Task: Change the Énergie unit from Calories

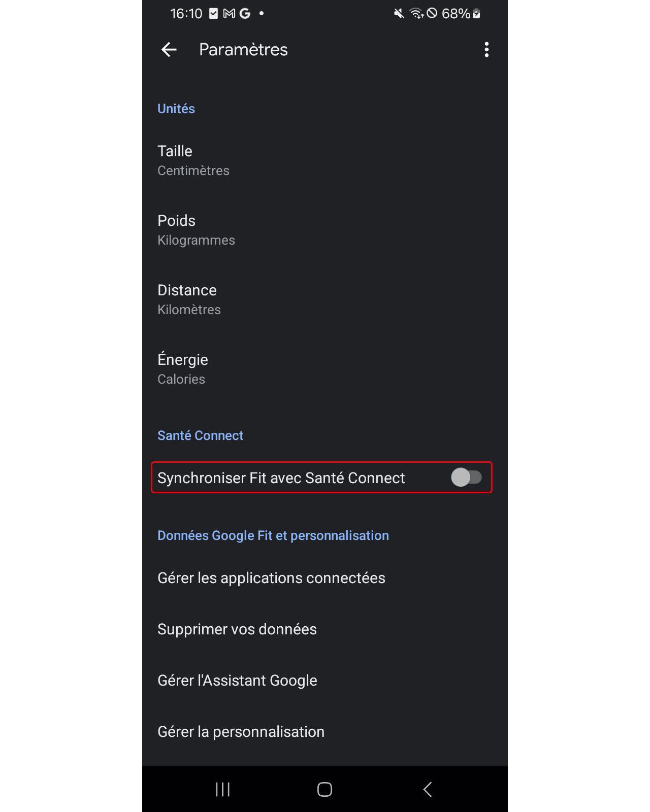Action: tap(325, 369)
